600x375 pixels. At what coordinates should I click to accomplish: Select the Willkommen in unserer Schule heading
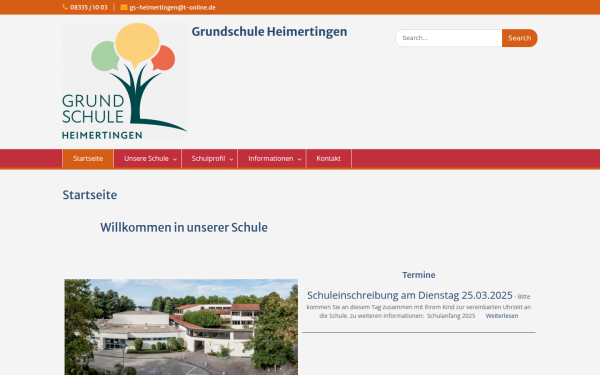pyautogui.click(x=184, y=227)
